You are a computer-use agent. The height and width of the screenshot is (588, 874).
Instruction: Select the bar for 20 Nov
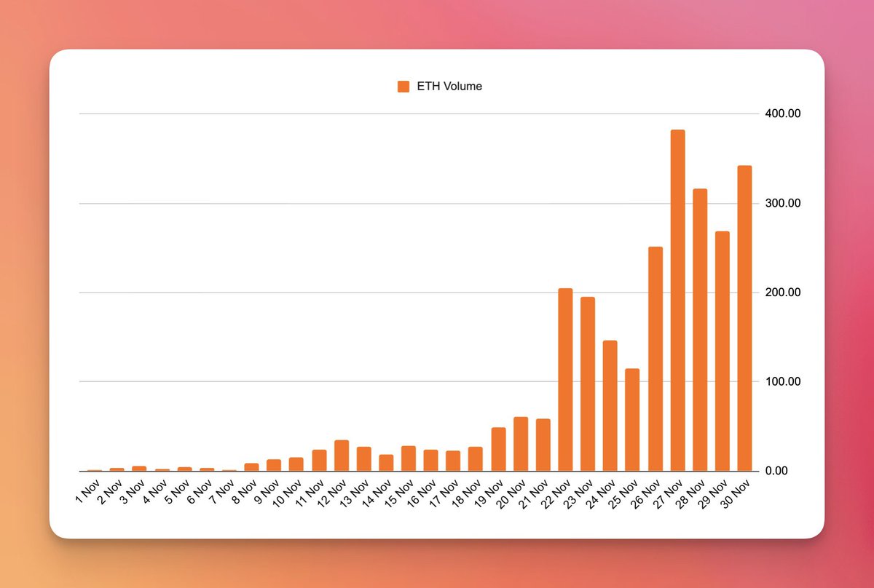click(521, 444)
